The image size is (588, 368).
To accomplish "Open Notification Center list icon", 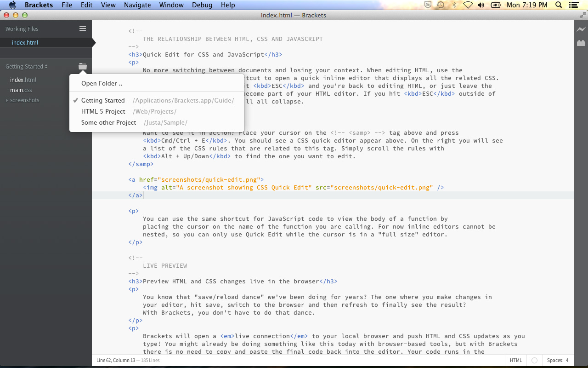I will click(x=573, y=5).
